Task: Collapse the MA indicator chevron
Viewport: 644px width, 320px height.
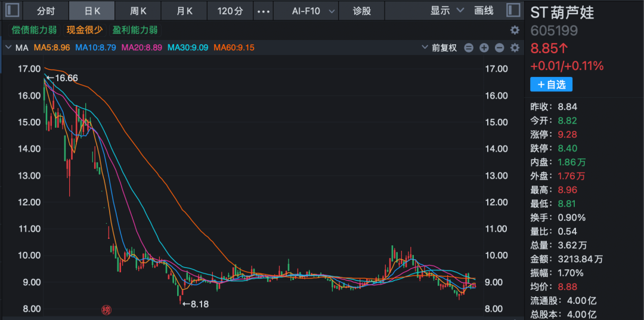Action: (x=8, y=48)
